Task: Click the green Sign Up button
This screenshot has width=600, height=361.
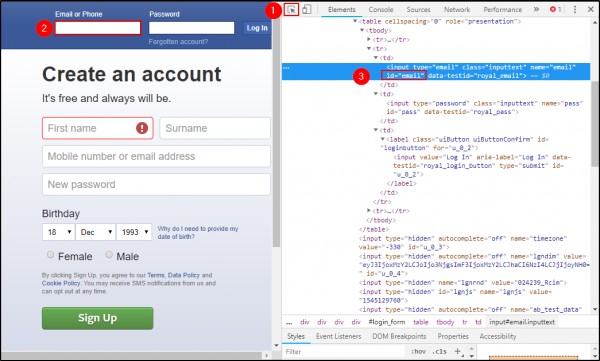Action: click(98, 318)
